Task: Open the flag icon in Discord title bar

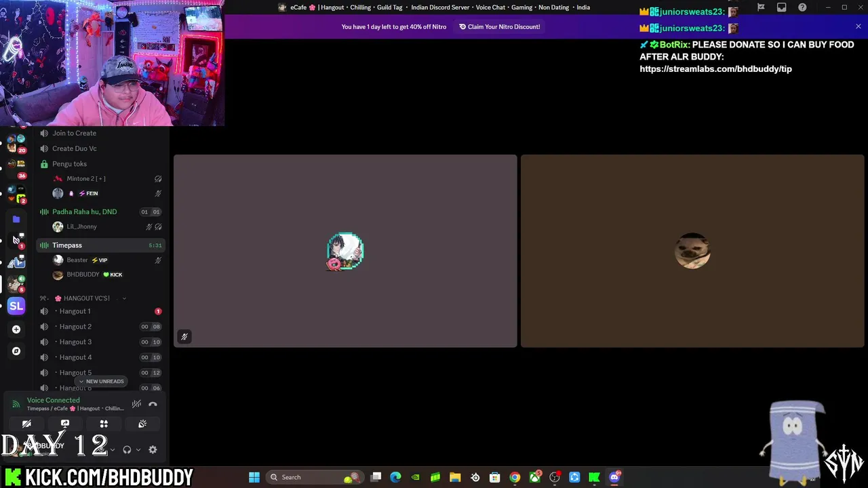Action: [761, 7]
